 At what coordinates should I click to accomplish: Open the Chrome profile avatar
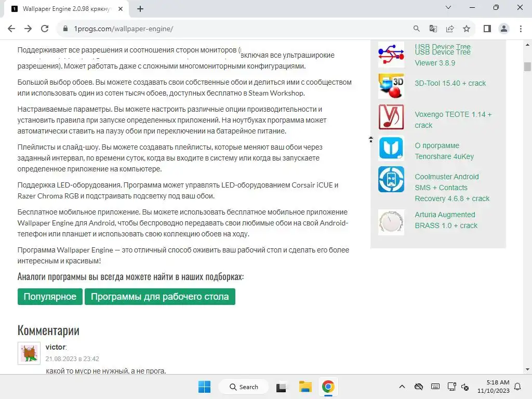504,29
